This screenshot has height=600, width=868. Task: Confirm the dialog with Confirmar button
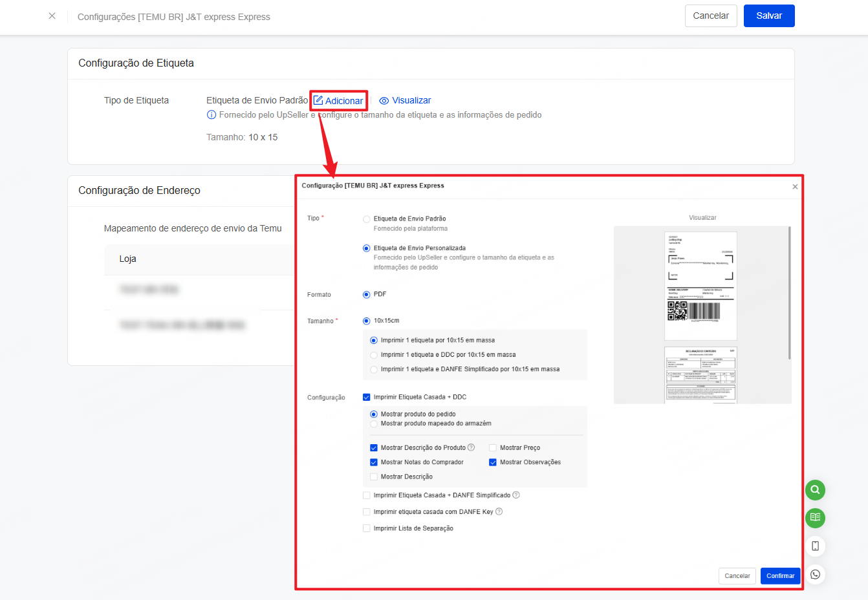pyautogui.click(x=781, y=575)
